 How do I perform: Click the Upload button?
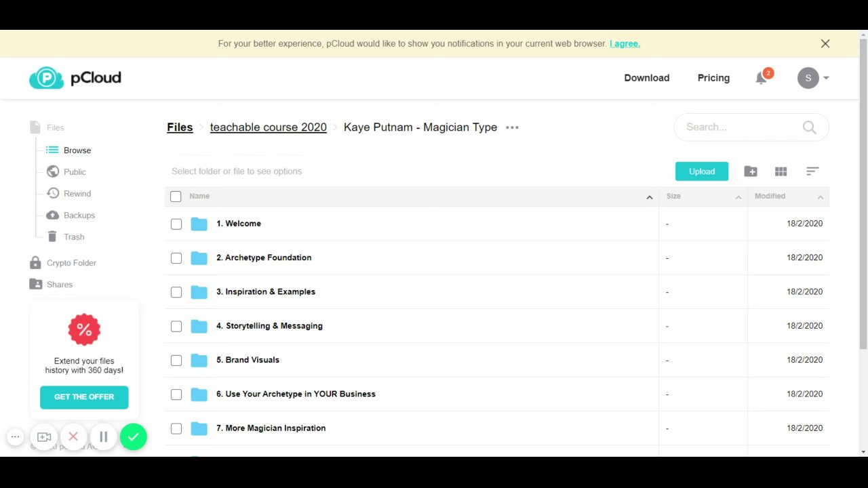tap(702, 171)
